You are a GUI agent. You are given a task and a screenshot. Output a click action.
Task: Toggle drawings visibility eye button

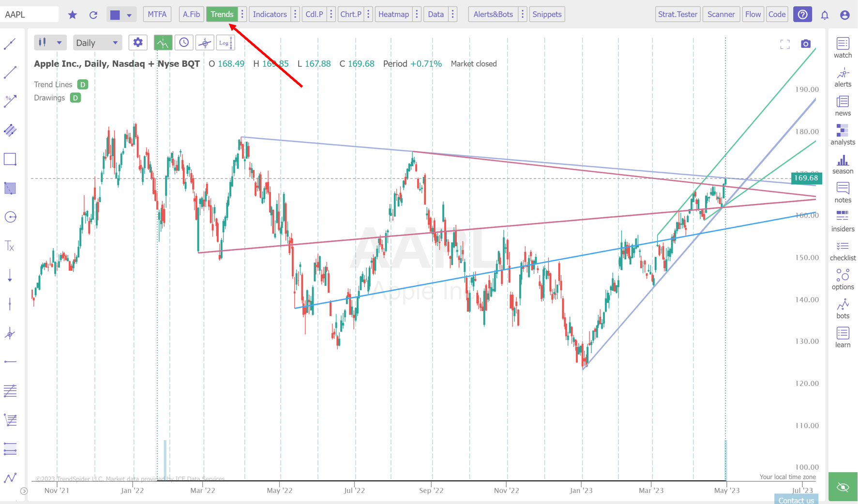pyautogui.click(x=843, y=487)
